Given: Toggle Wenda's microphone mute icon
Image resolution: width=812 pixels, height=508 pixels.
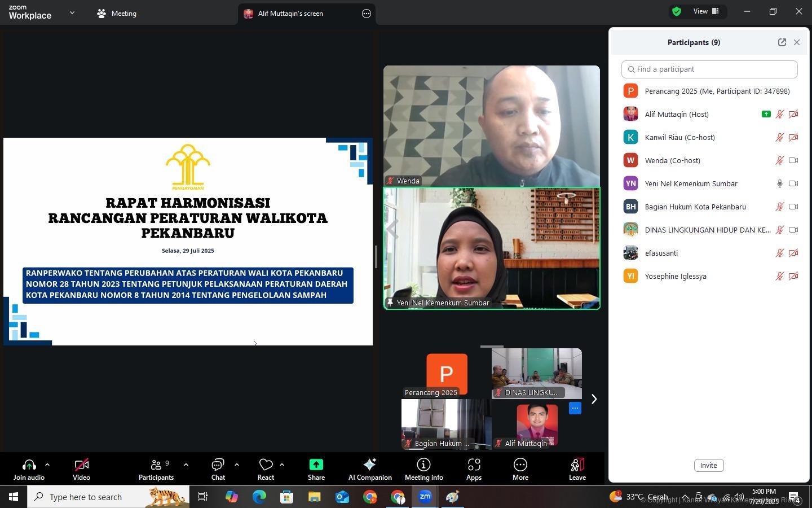Looking at the screenshot, I should point(779,160).
